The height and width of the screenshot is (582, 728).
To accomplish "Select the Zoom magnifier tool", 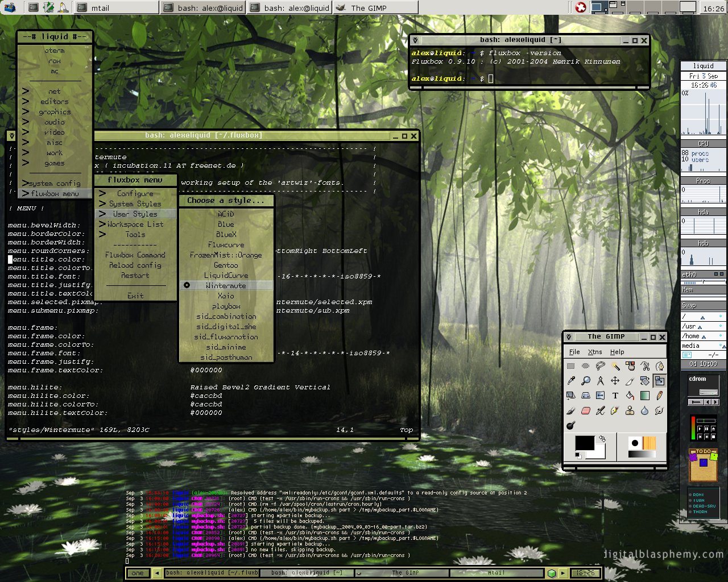I will (x=585, y=381).
